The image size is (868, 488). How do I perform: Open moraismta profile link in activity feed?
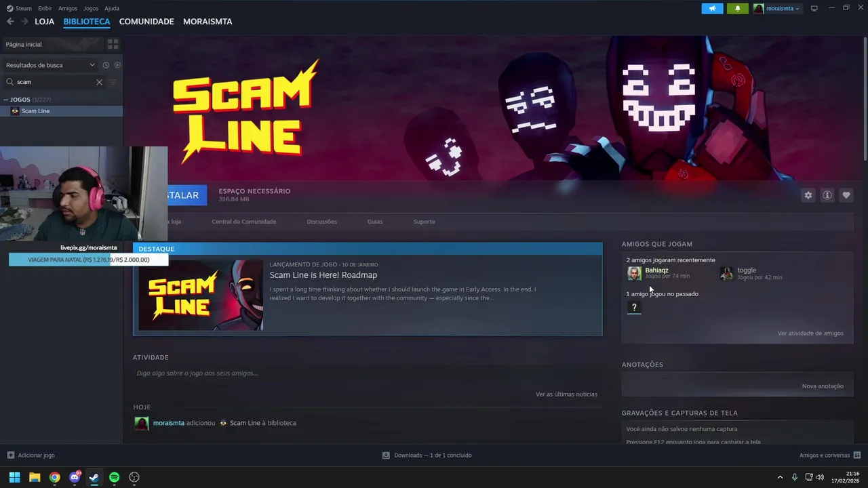(169, 423)
